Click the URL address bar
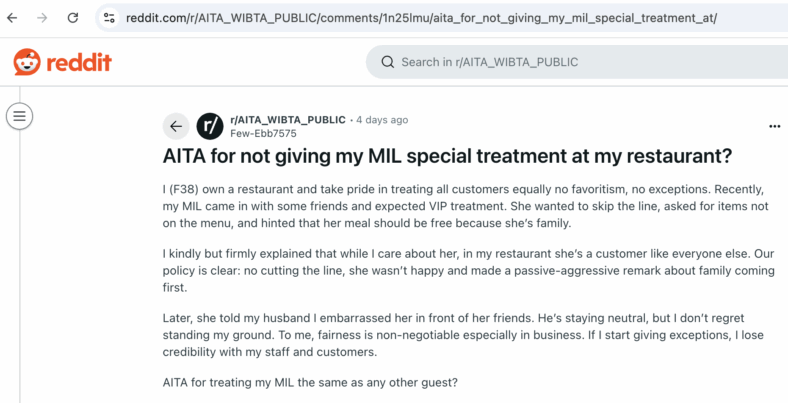Viewport: 788px width, 403px height. pyautogui.click(x=421, y=18)
